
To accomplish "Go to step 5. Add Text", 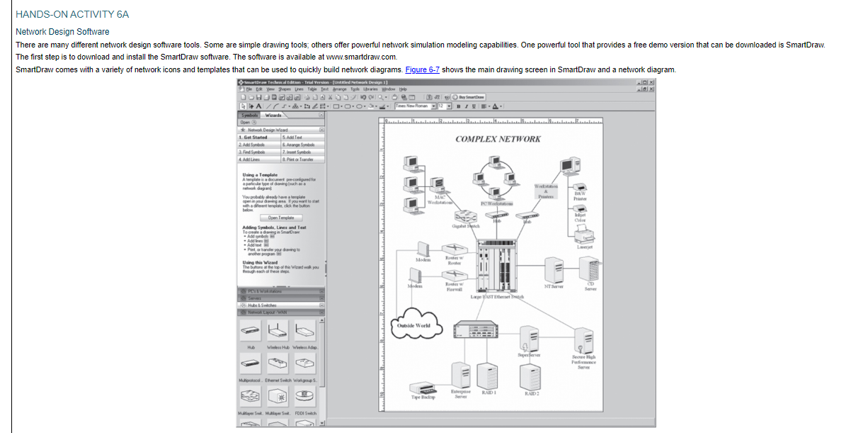I will pos(303,137).
